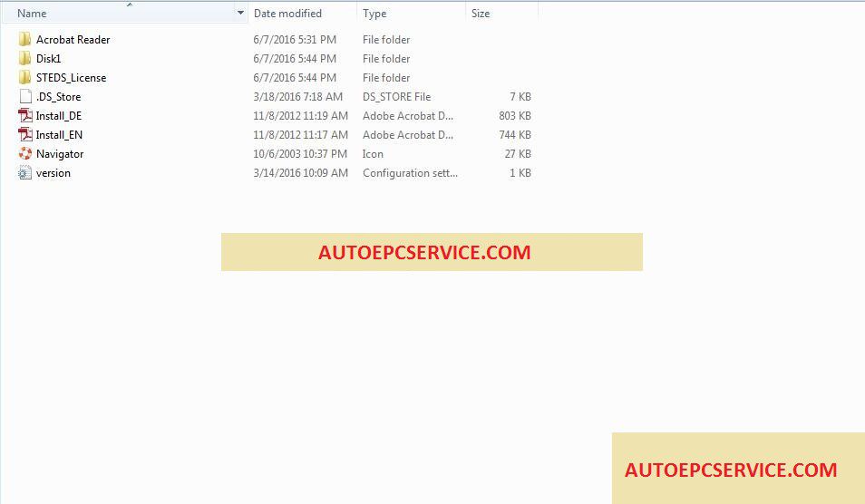The height and width of the screenshot is (504, 865).
Task: Select the Disk1 name text
Action: coord(49,58)
